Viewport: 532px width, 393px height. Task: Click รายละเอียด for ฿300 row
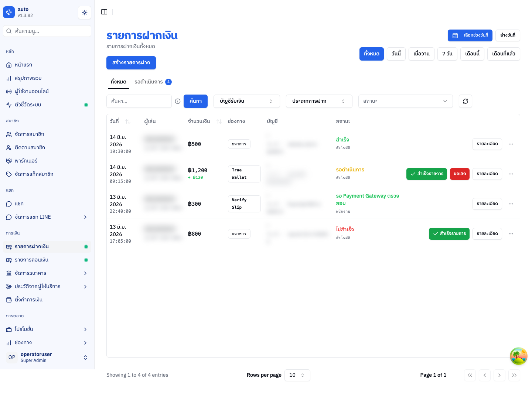point(487,204)
